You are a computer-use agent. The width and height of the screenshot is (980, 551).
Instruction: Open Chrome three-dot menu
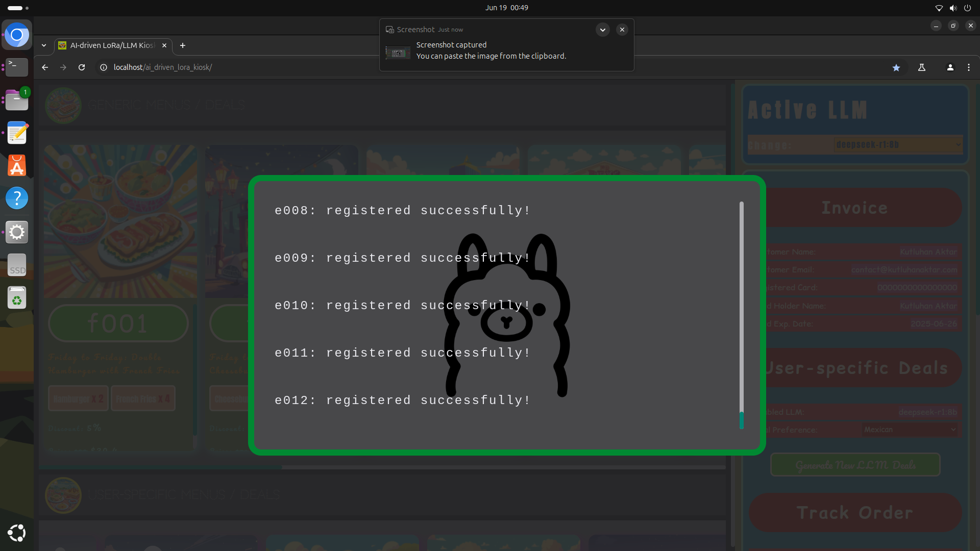click(968, 67)
